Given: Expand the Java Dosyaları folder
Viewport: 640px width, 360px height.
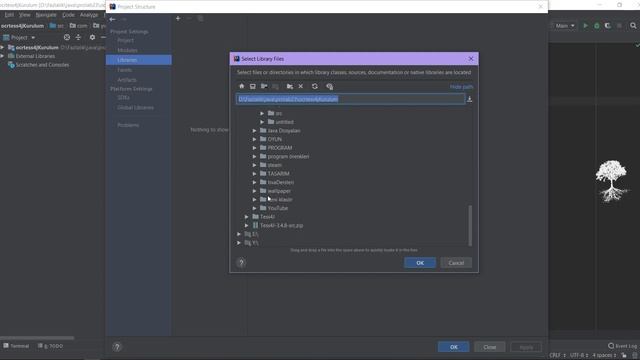Looking at the screenshot, I should click(x=254, y=131).
